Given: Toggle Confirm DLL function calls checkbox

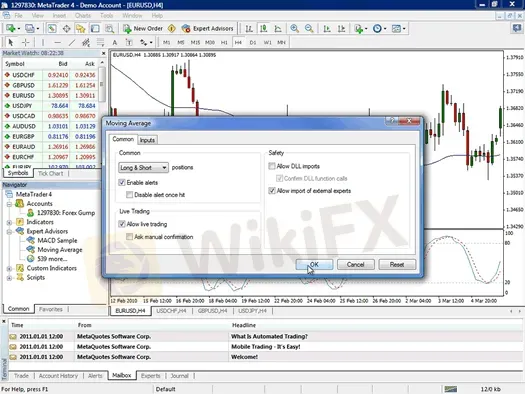Looking at the screenshot, I should 279,178.
